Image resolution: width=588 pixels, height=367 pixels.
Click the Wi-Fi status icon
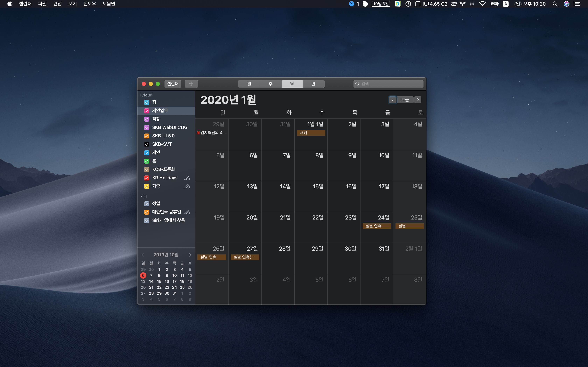(x=482, y=4)
